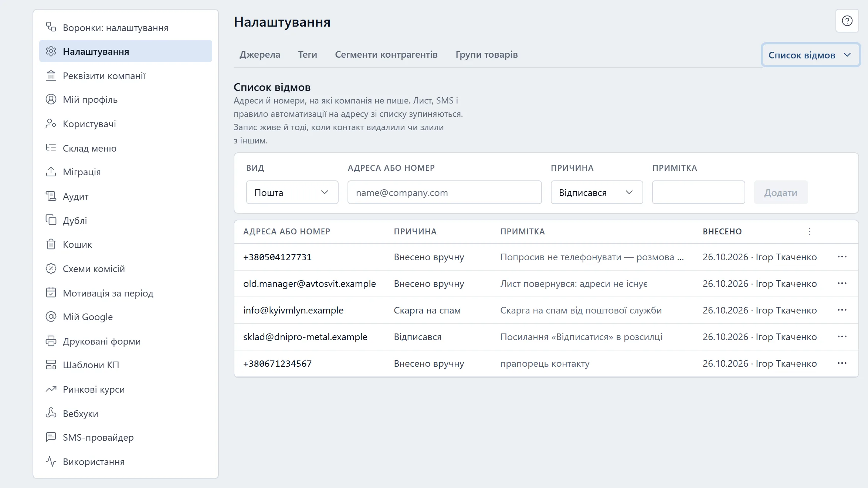Click note Лист повернувся: адреси не існує
This screenshot has height=488, width=868.
(574, 284)
